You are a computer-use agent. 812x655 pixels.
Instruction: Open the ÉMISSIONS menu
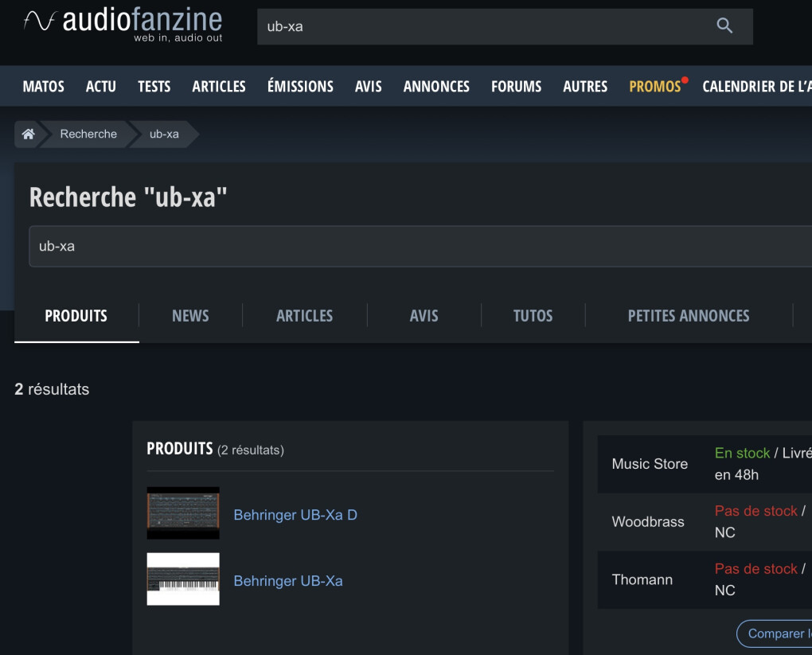[x=300, y=86]
